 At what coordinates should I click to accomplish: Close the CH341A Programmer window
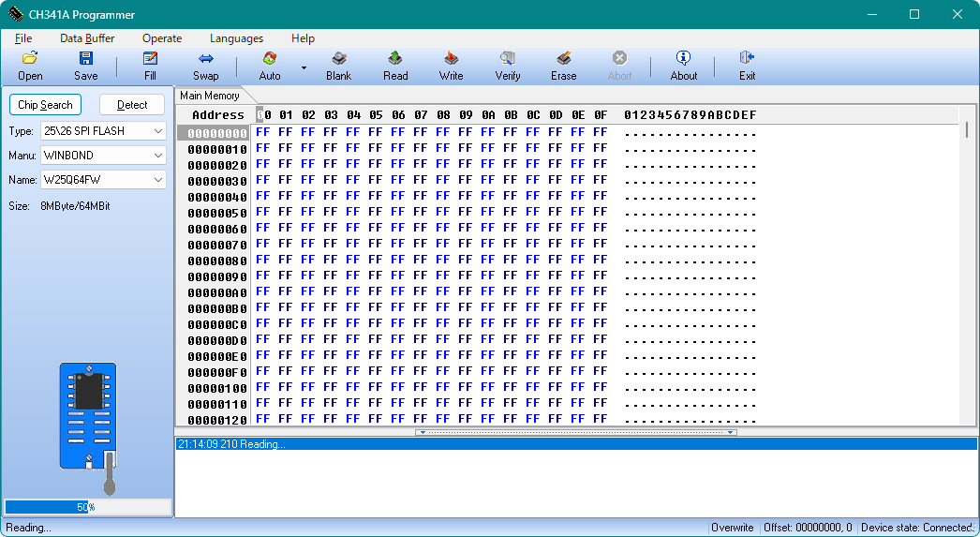(957, 14)
